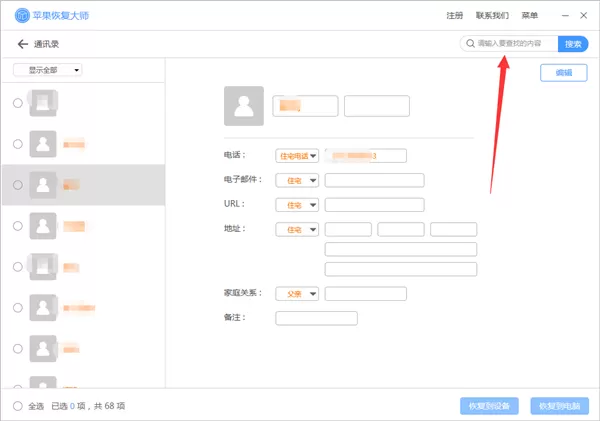Click the first small address field

348,230
